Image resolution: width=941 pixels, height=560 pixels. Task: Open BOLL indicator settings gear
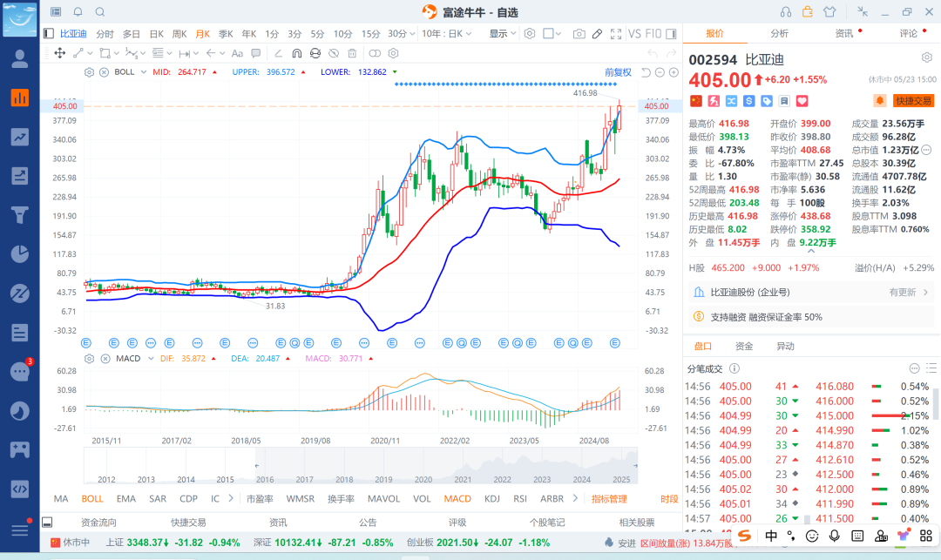coord(89,72)
